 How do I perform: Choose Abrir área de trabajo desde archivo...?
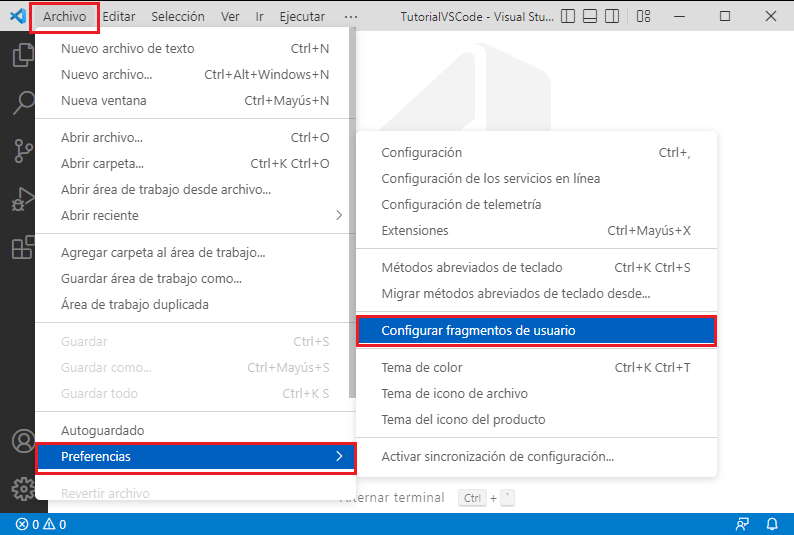click(x=195, y=189)
